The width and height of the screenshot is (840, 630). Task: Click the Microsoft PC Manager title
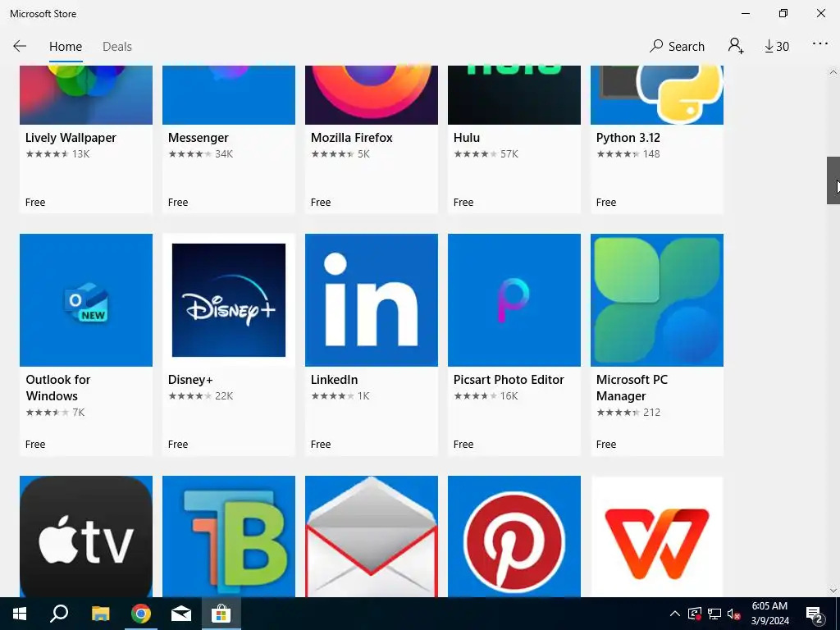tap(632, 388)
